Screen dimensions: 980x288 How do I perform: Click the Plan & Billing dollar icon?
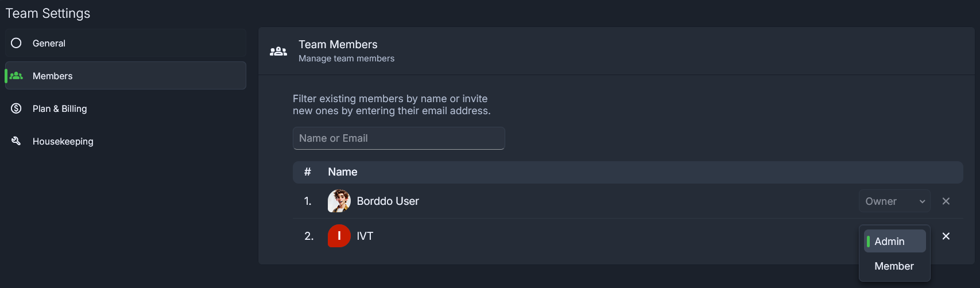point(16,108)
